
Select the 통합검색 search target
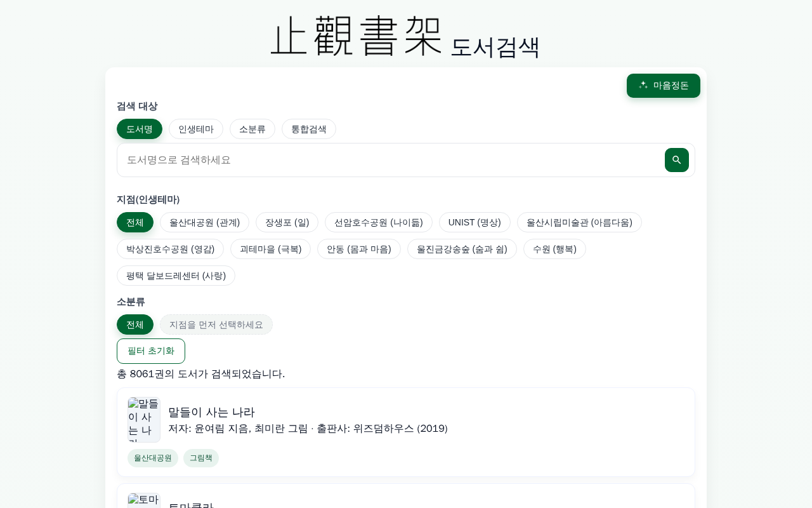tap(309, 129)
